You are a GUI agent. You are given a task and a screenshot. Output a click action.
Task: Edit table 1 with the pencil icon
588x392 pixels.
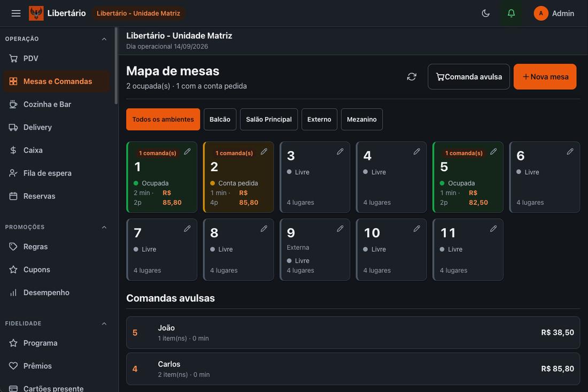(187, 151)
